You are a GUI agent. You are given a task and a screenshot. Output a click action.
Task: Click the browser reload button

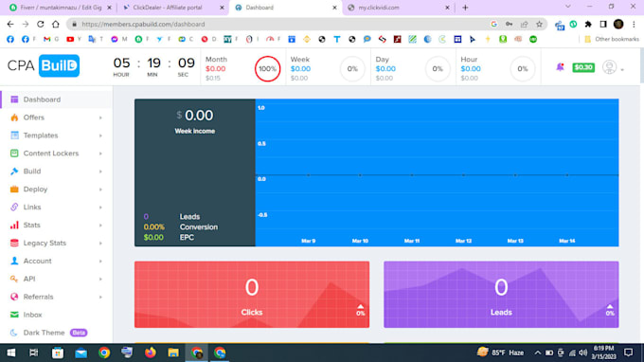point(40,25)
